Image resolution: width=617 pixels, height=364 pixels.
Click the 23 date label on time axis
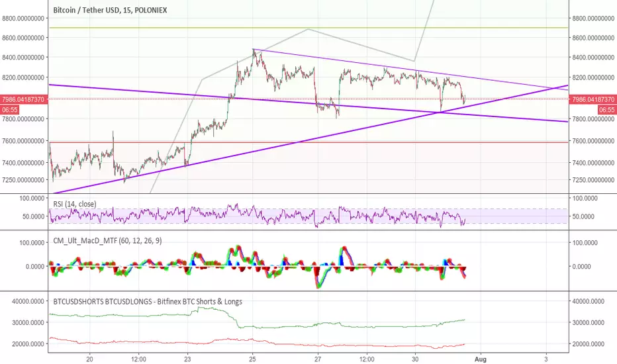coord(187,359)
